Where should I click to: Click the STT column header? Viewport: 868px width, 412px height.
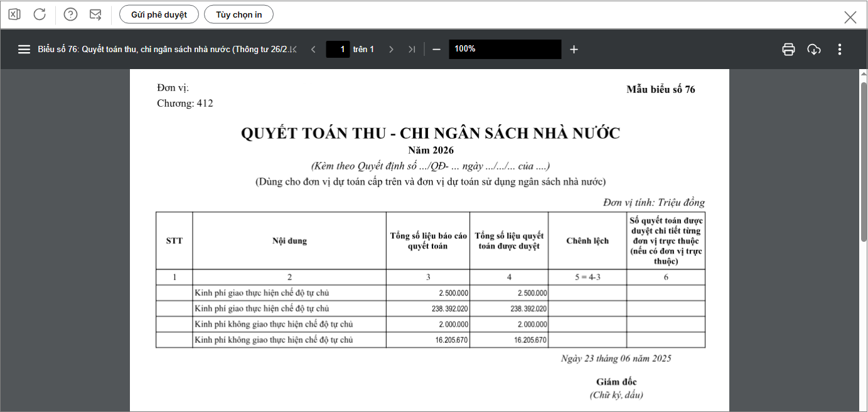(174, 241)
